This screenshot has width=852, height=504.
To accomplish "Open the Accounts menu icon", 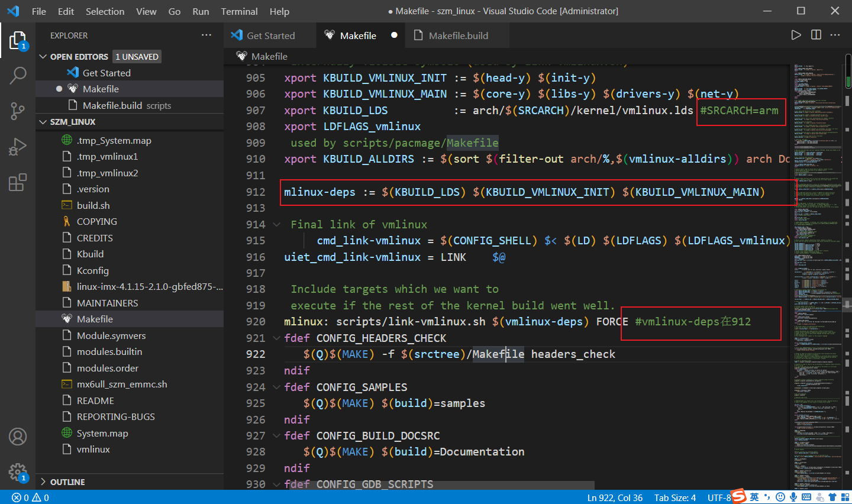I will 18,437.
